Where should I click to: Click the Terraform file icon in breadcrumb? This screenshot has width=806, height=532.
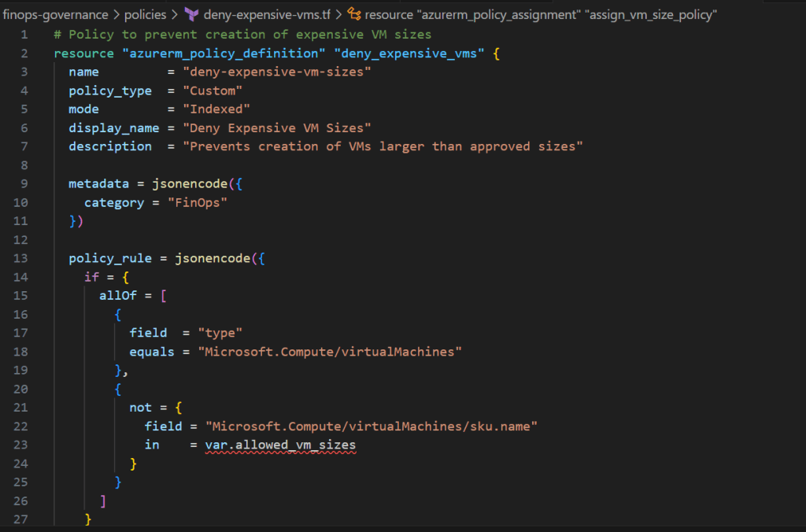point(191,14)
